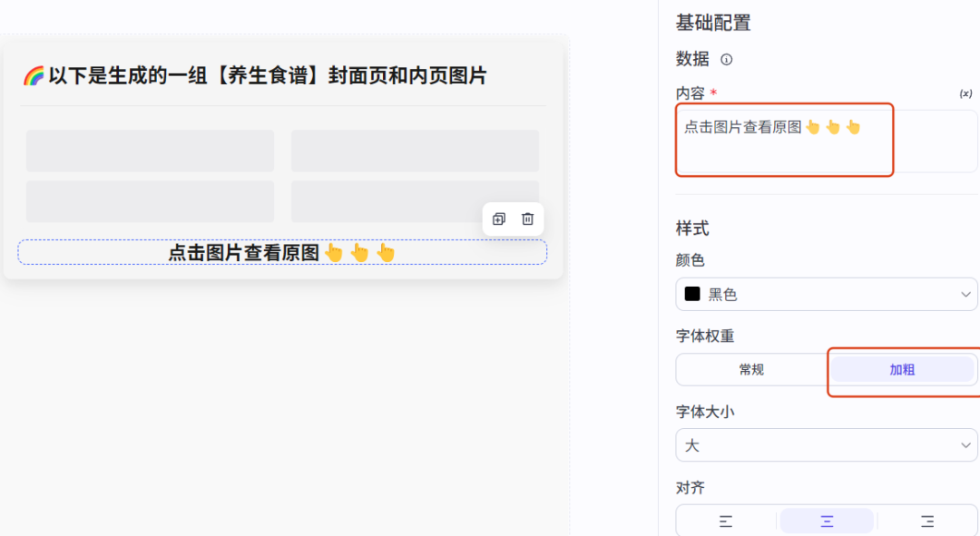Screen dimensions: 980x536
Task: Click the top-right image placeholder in the card
Action: (415, 151)
